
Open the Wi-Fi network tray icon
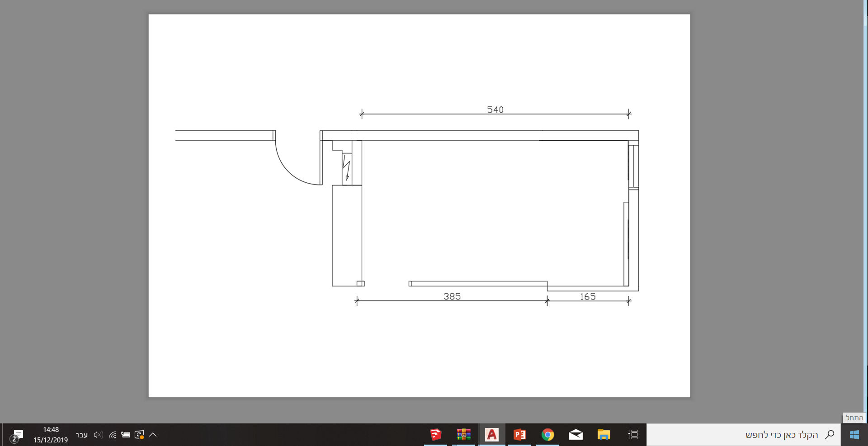pos(112,435)
